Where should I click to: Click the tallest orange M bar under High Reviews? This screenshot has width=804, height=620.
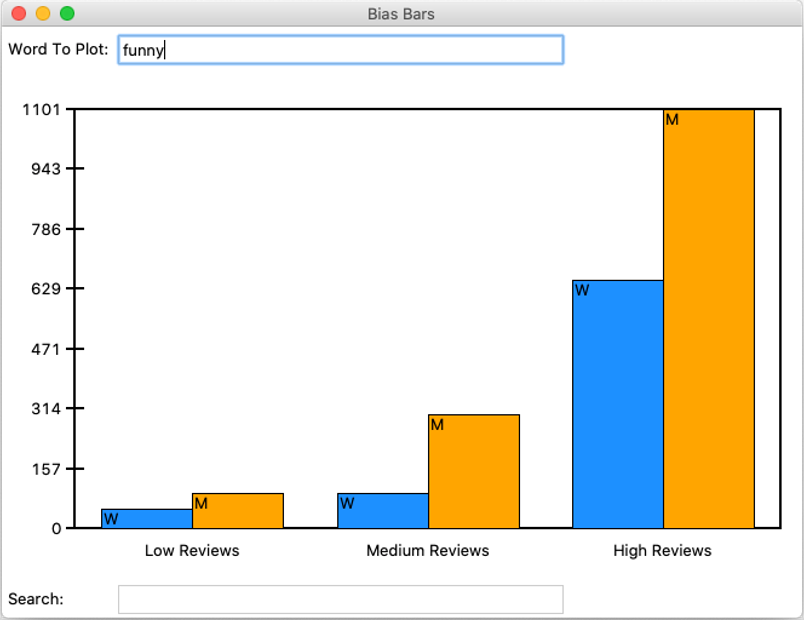coord(706,320)
